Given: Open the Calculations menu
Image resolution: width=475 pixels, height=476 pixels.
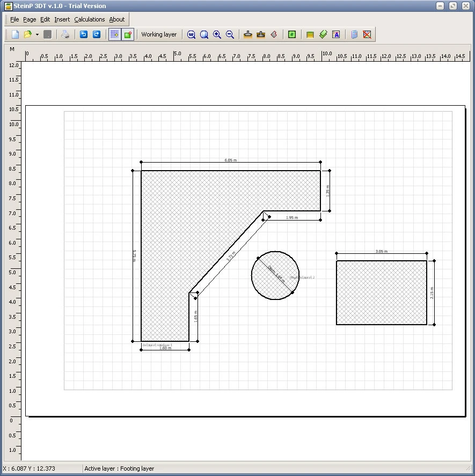Looking at the screenshot, I should click(x=89, y=19).
